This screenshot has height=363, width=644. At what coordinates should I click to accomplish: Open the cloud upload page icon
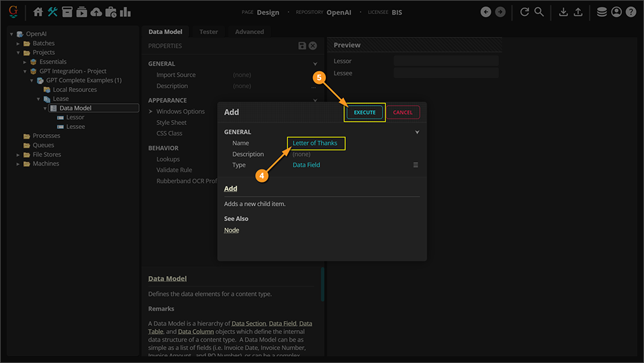pyautogui.click(x=96, y=12)
